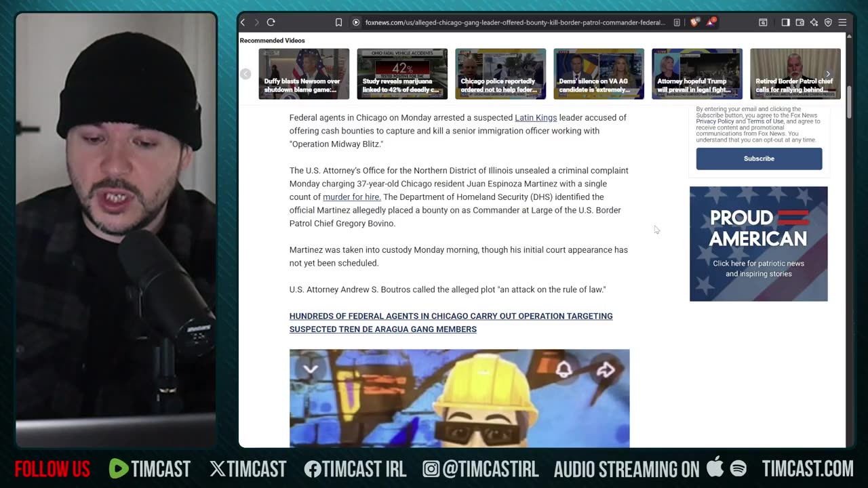Click the 'Recommended Videos' heading

pyautogui.click(x=272, y=41)
